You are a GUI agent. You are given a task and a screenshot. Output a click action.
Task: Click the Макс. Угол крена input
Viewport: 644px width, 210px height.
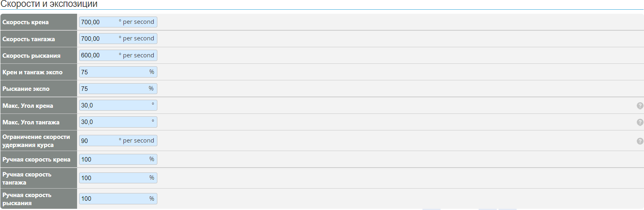[x=113, y=105]
